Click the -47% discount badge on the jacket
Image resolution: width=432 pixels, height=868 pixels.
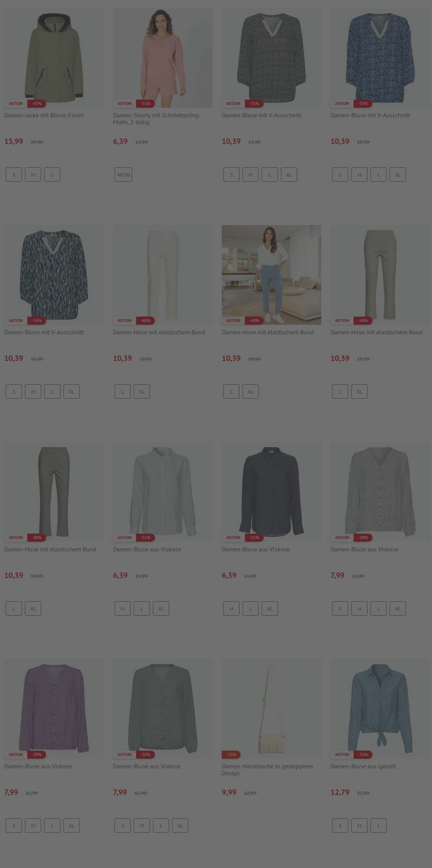[37, 103]
